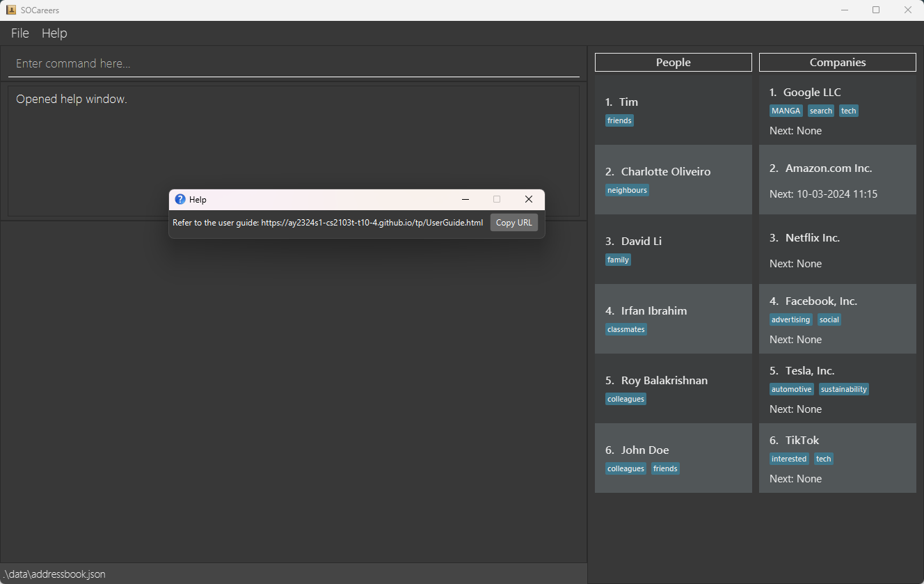The image size is (924, 584).
Task: Click the command input field
Action: pos(292,63)
